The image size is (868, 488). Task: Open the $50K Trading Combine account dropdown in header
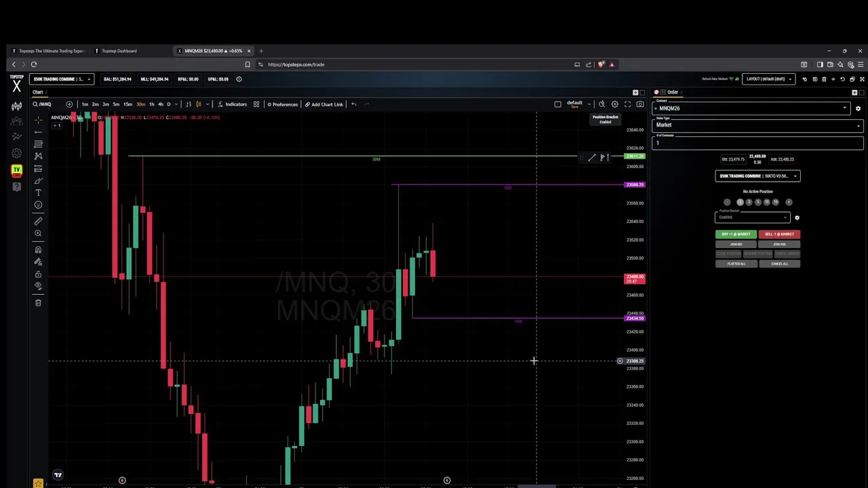pyautogui.click(x=62, y=79)
